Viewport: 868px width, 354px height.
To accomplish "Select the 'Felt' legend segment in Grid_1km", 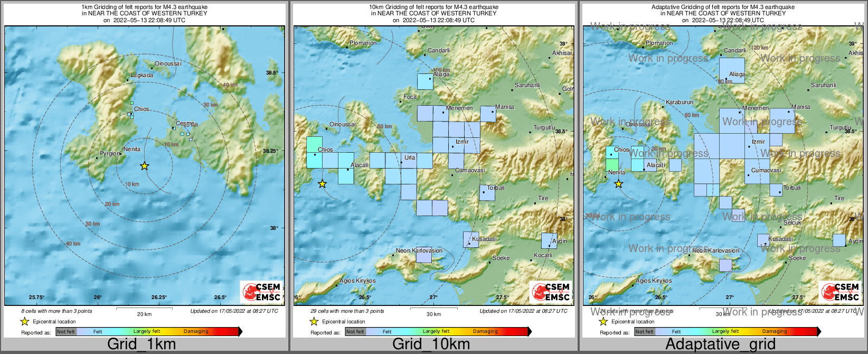I will pyautogui.click(x=98, y=332).
